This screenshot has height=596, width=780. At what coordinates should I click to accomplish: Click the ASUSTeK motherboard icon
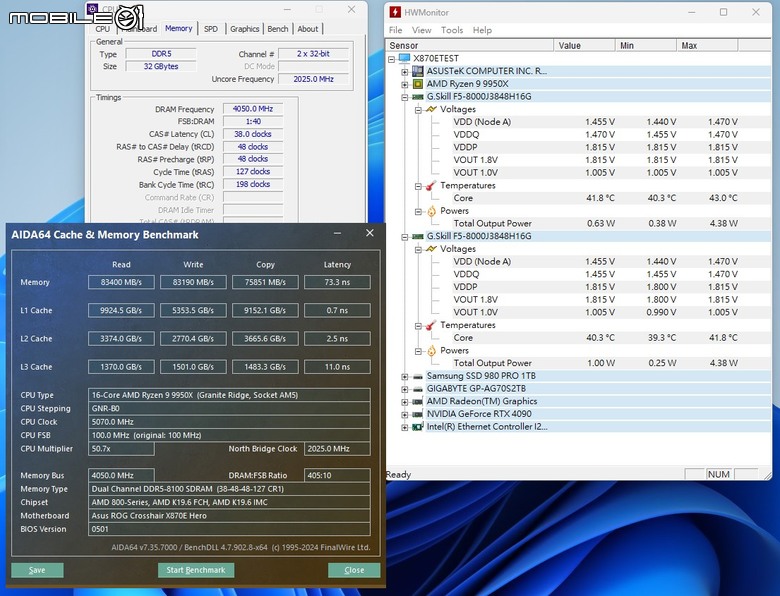[x=418, y=71]
